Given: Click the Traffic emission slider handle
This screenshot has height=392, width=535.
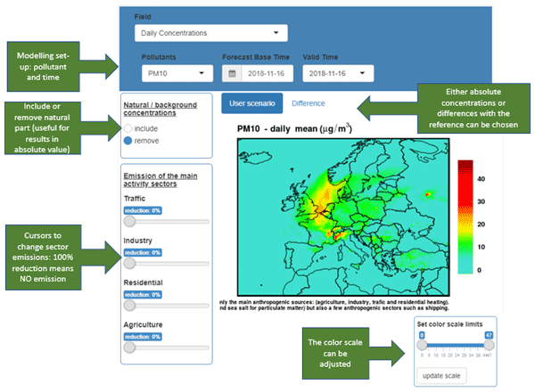Looking at the screenshot, I should coord(128,220).
